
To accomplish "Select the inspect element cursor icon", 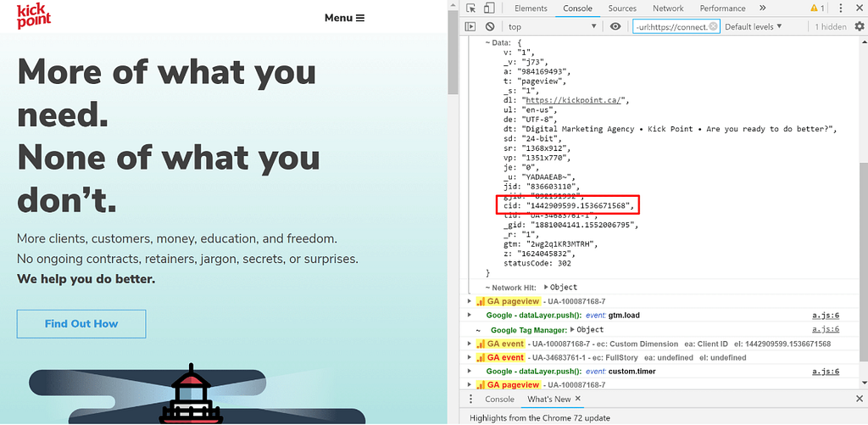I will [x=471, y=8].
